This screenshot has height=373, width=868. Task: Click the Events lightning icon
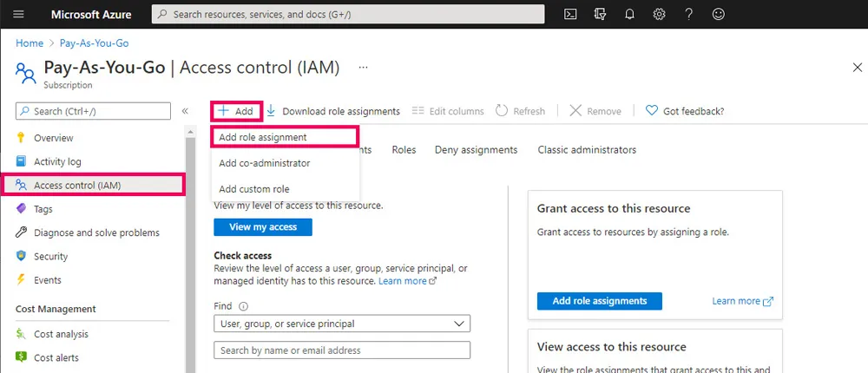21,279
